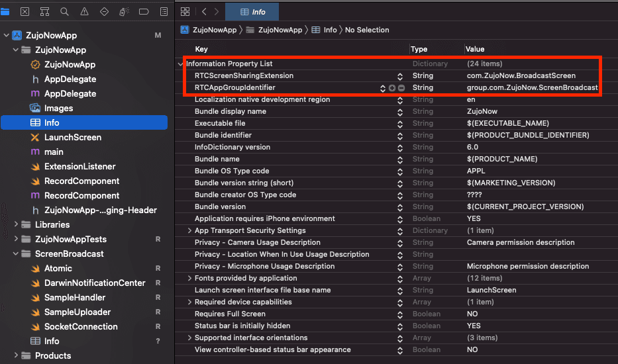Expand the ZujoNowAppTests folder
Viewport: 618px width, 364px height.
[x=16, y=239]
